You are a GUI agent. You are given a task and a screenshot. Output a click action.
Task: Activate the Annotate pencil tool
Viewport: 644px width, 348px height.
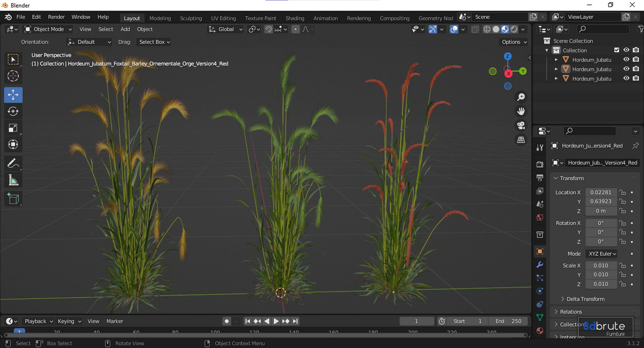(x=13, y=163)
